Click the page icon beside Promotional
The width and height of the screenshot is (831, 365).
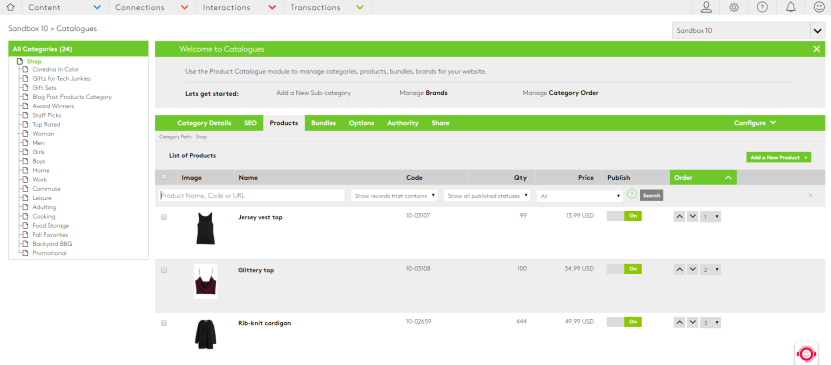pos(25,253)
